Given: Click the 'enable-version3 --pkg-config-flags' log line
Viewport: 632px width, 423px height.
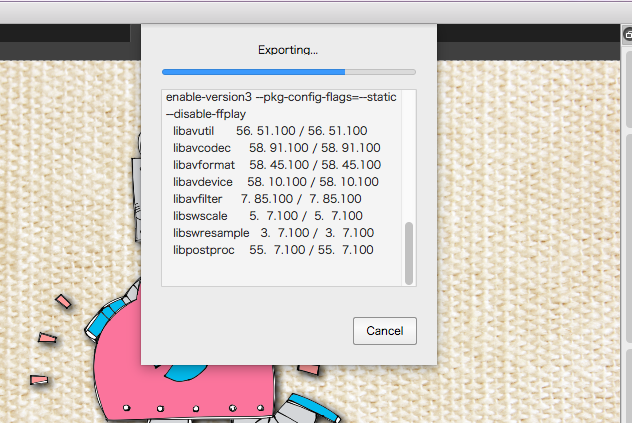Looking at the screenshot, I should coord(281,97).
